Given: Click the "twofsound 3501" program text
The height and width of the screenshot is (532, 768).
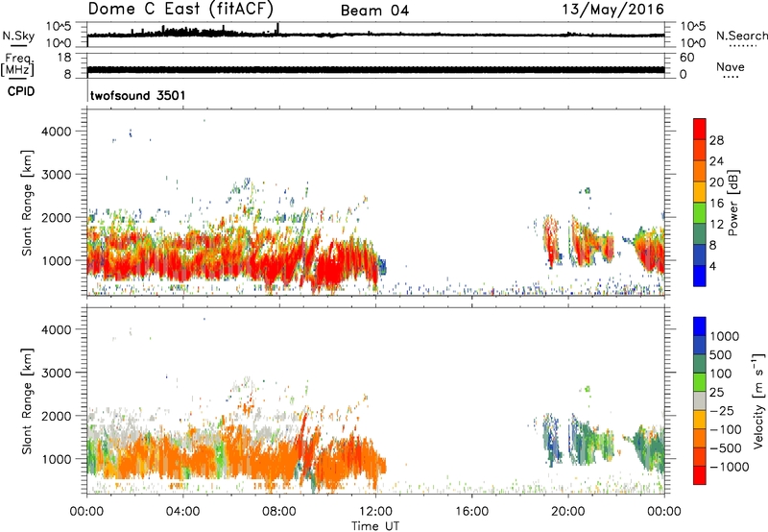Looking at the screenshot, I should [138, 95].
